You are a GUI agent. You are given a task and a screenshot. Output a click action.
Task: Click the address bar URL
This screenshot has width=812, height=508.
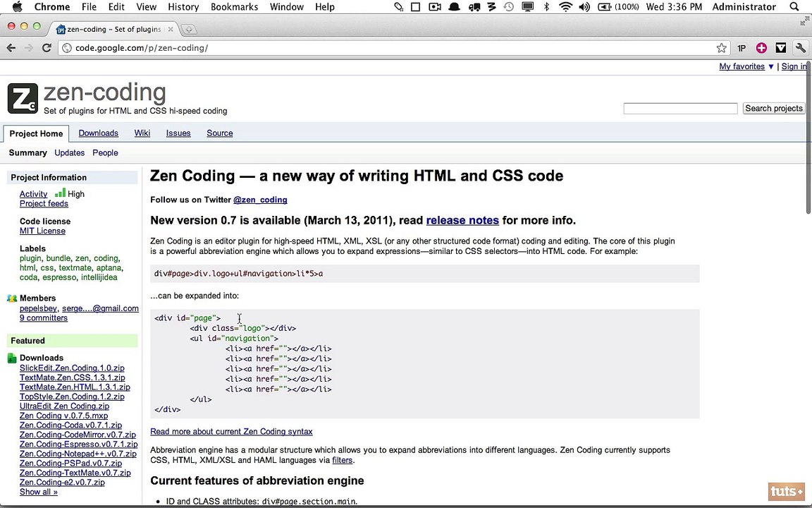click(x=142, y=48)
